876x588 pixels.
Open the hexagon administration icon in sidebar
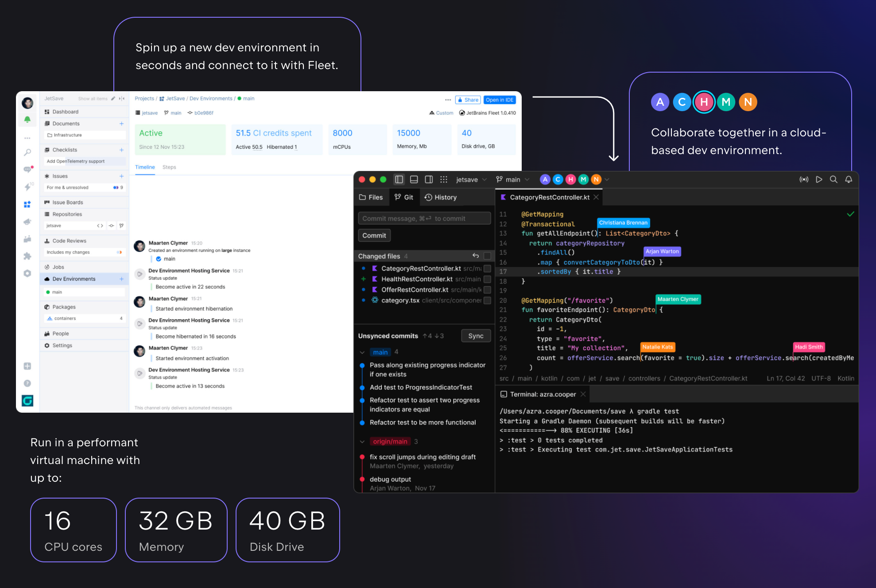click(27, 273)
